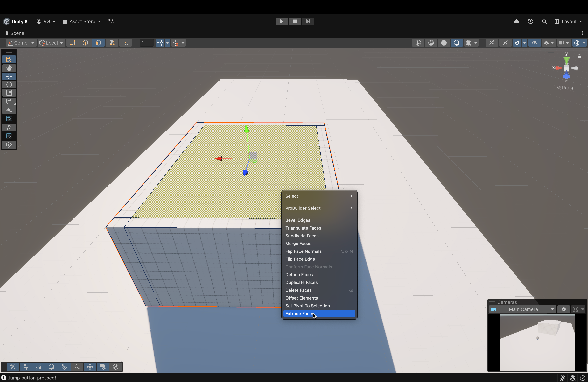
Task: Open the Center pivot dropdown
Action: [x=21, y=43]
